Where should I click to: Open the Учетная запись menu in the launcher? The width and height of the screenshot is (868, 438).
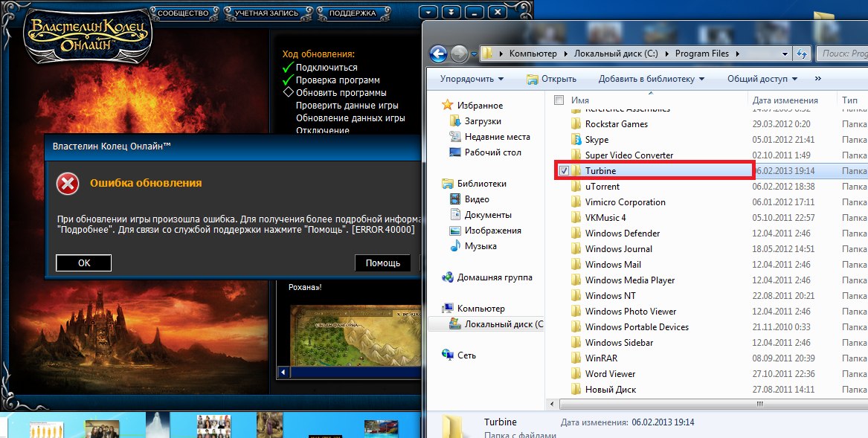point(266,13)
